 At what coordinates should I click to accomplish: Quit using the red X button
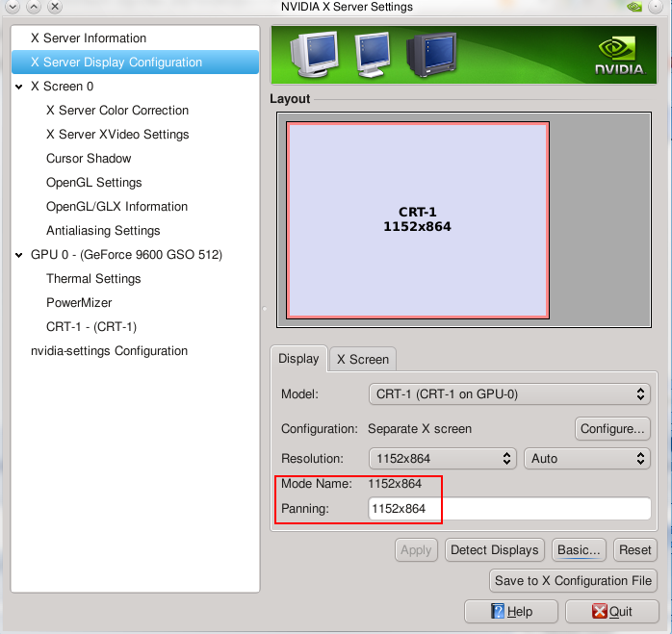tap(612, 611)
